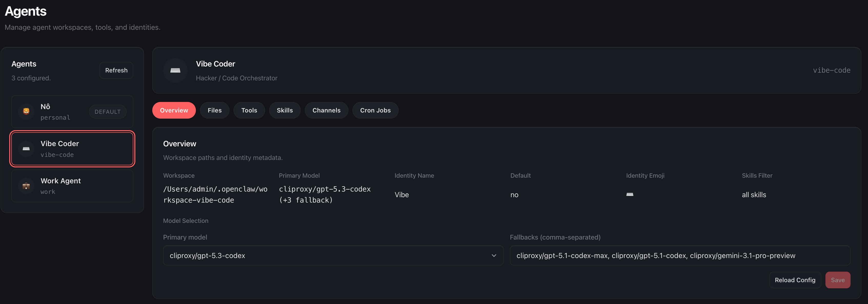The width and height of the screenshot is (868, 304).
Task: Switch to the Files tab
Action: coord(214,110)
